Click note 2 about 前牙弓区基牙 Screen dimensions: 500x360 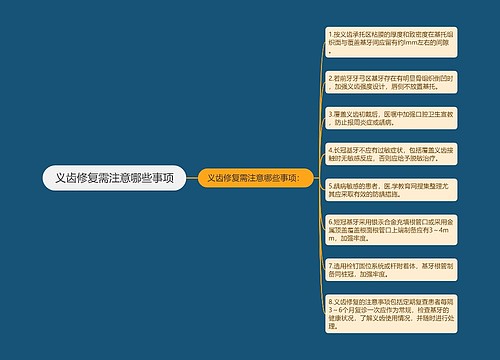click(391, 82)
